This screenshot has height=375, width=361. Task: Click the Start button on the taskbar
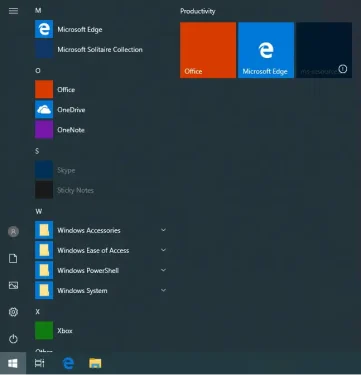(x=13, y=363)
